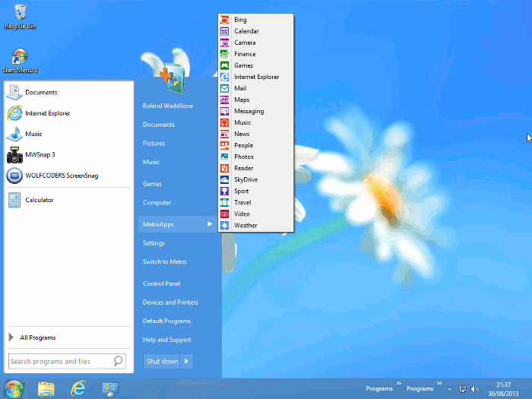This screenshot has height=399, width=532.
Task: Click the user account picture
Action: pyautogui.click(x=173, y=78)
